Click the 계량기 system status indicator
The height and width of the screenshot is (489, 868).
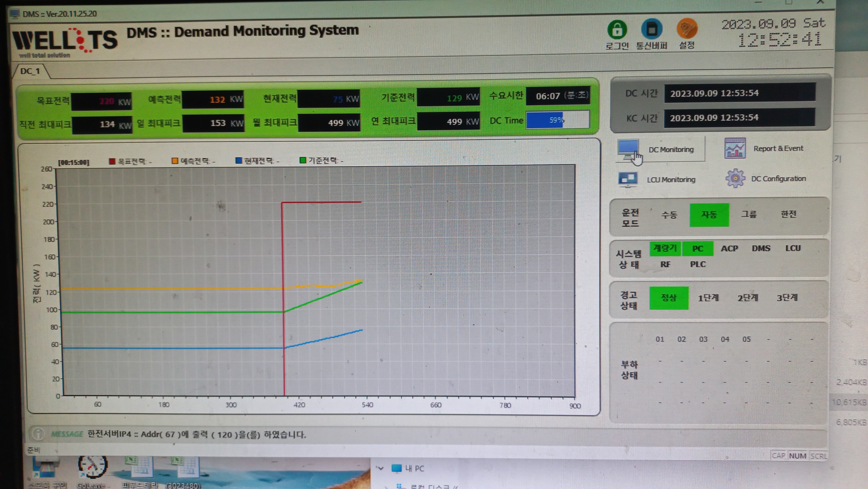tap(665, 248)
